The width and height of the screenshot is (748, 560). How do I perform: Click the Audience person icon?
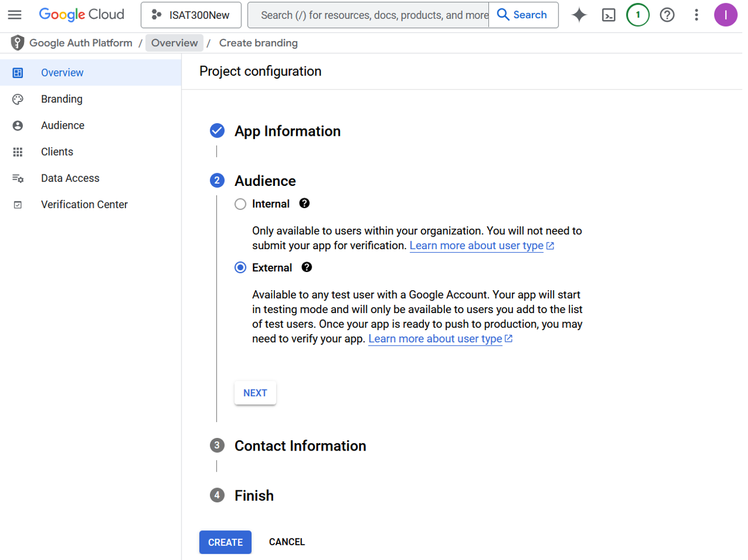pyautogui.click(x=18, y=125)
